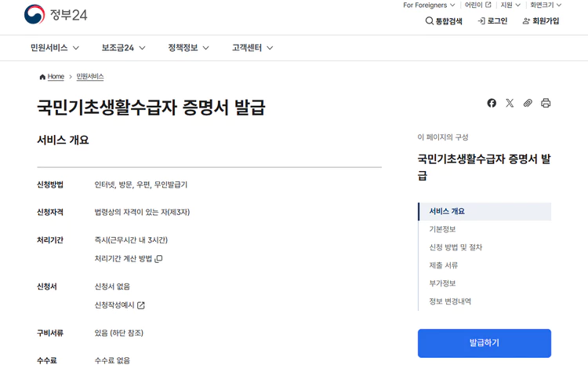Click the 통합검색 magnifier icon
This screenshot has height=376, width=588.
pos(430,21)
